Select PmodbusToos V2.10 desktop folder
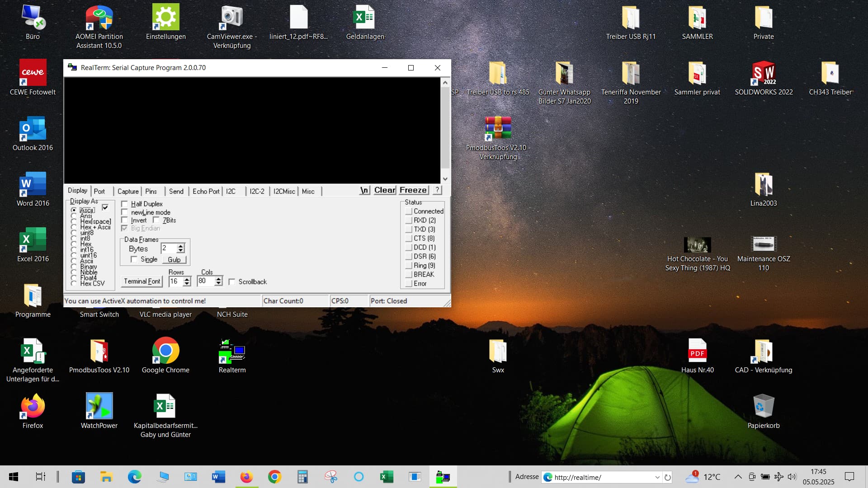 pos(99,357)
